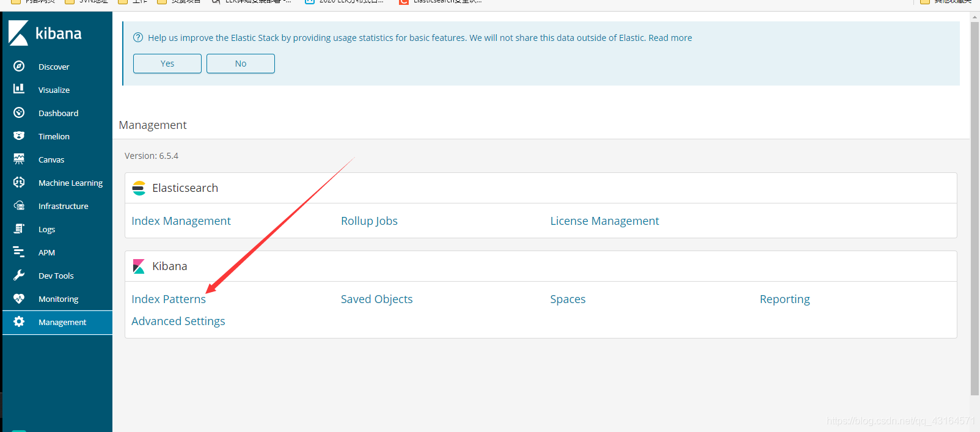This screenshot has width=980, height=432.
Task: Click the Kibana logo icon
Action: [18, 33]
